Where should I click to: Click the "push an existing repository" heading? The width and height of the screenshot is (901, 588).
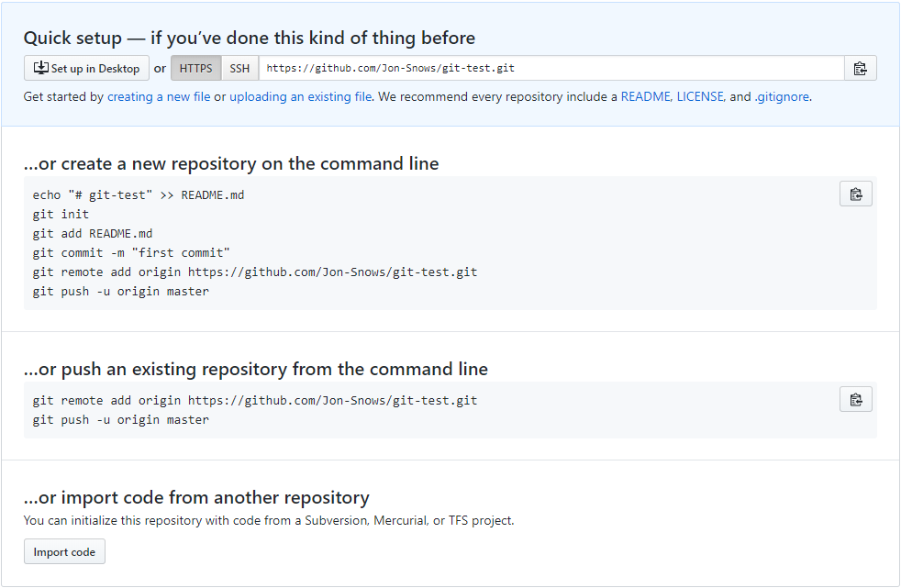256,370
